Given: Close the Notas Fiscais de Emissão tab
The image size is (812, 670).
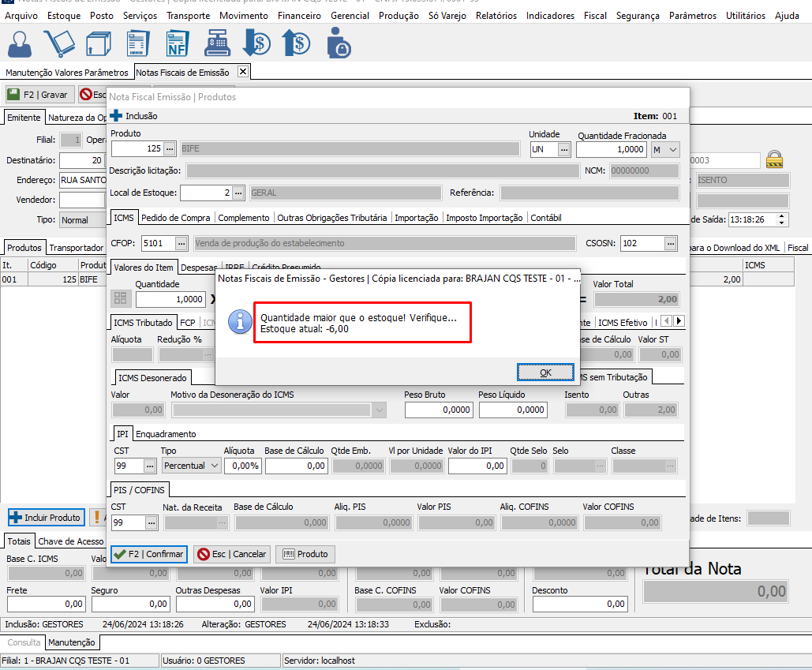Looking at the screenshot, I should pyautogui.click(x=243, y=72).
